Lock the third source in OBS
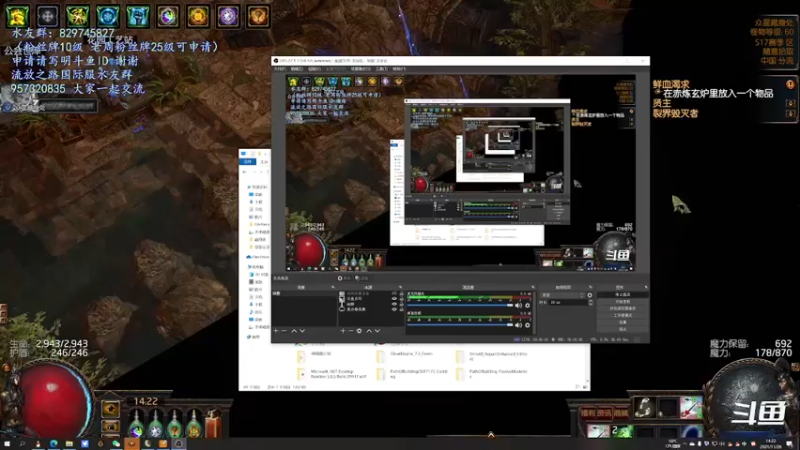Image resolution: width=800 pixels, height=450 pixels. 402,304
